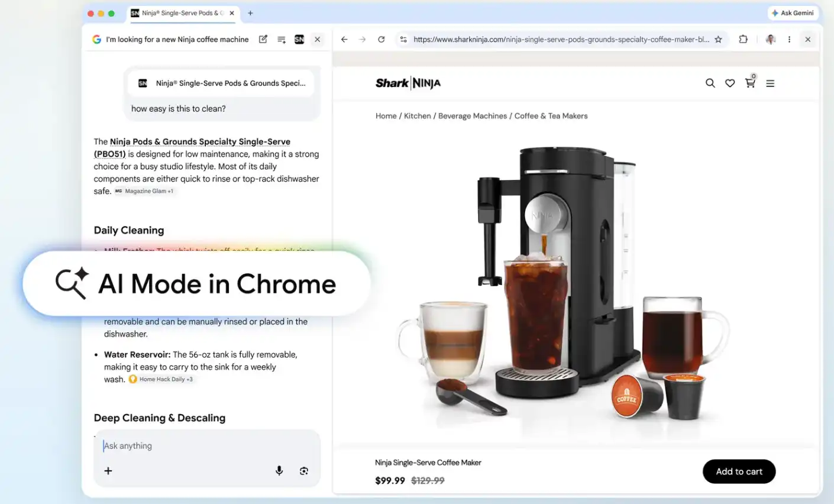Open the hamburger menu on the SharkNinja site

(770, 83)
